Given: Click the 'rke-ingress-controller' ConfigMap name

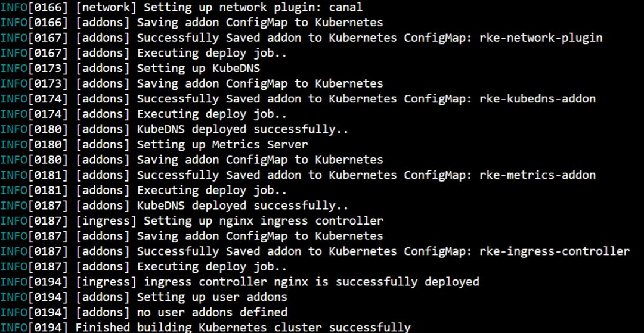Looking at the screenshot, I should pyautogui.click(x=555, y=251).
